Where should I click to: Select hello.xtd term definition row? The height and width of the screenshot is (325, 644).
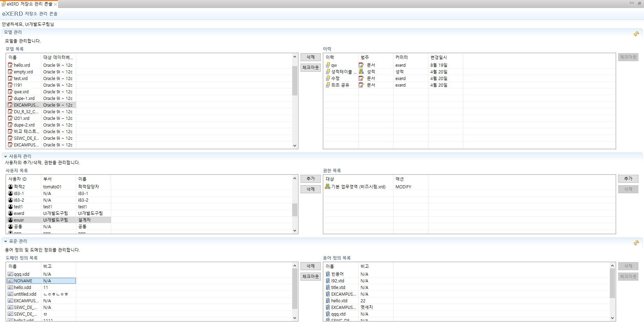pyautogui.click(x=358, y=301)
